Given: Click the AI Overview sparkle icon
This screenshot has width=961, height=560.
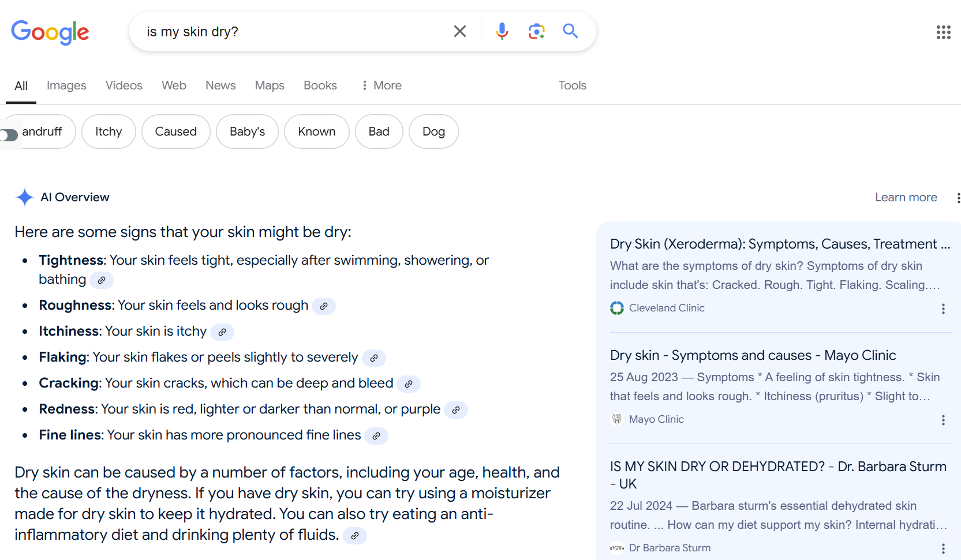Looking at the screenshot, I should (x=24, y=197).
